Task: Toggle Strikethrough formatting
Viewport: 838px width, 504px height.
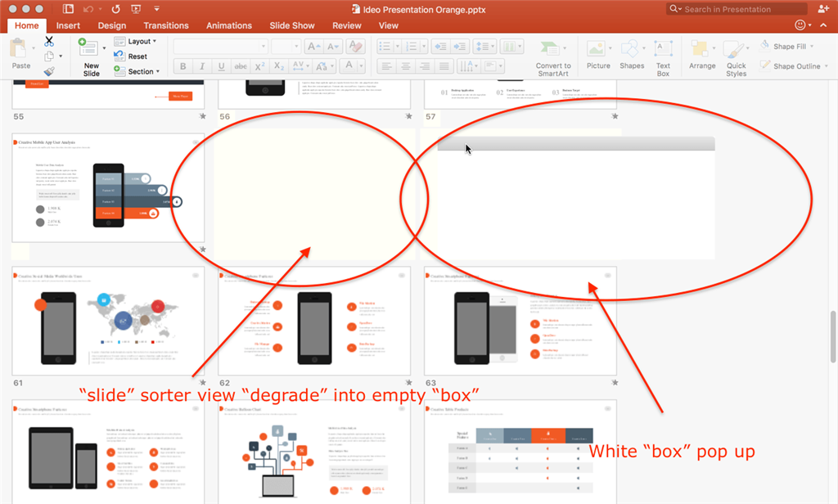Action: click(x=241, y=66)
